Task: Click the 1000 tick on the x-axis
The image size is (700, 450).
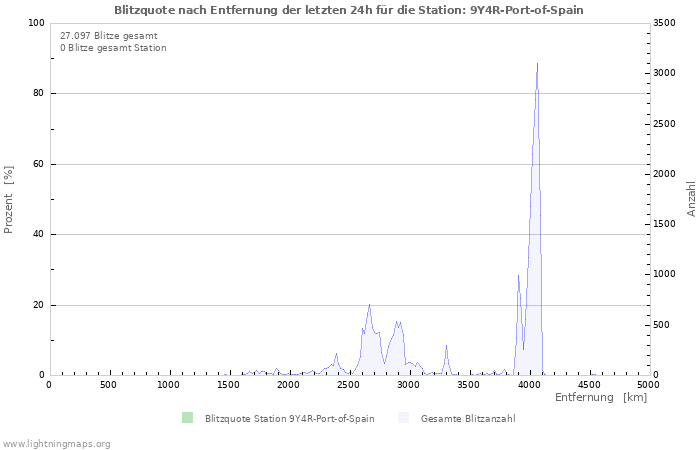Action: [x=169, y=385]
